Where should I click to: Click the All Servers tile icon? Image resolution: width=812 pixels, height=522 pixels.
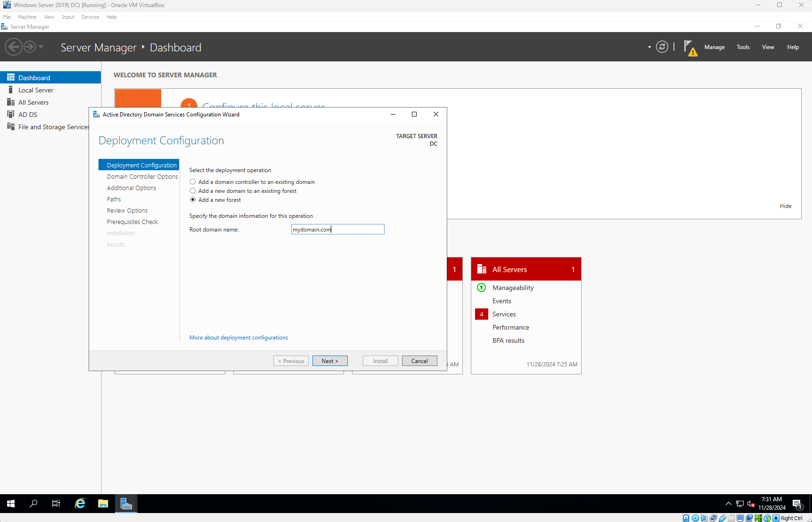point(482,269)
